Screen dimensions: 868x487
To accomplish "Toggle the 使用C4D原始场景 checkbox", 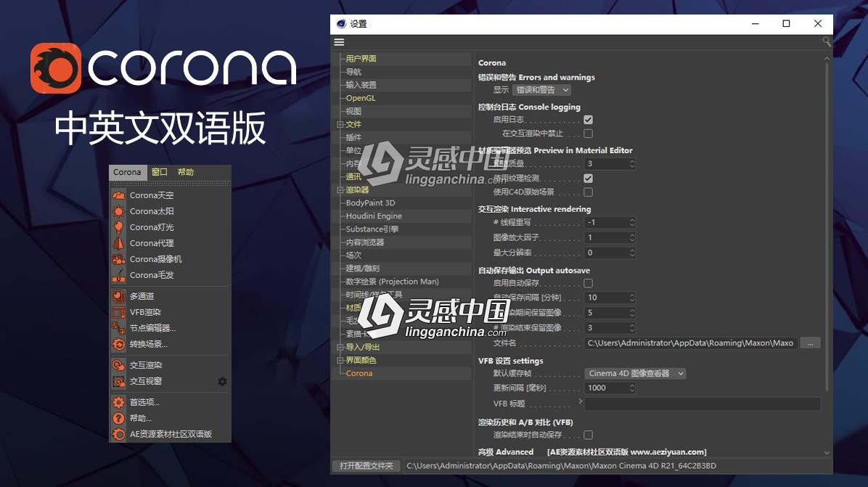I will pos(588,192).
